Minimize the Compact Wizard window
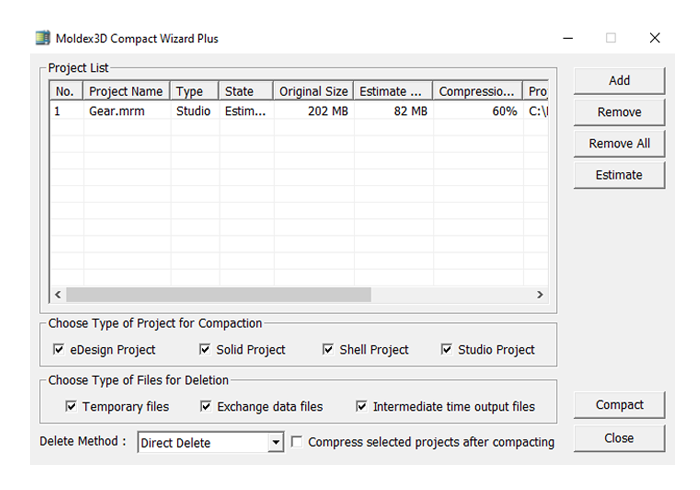Screen dimensions: 700x490 pos(568,38)
